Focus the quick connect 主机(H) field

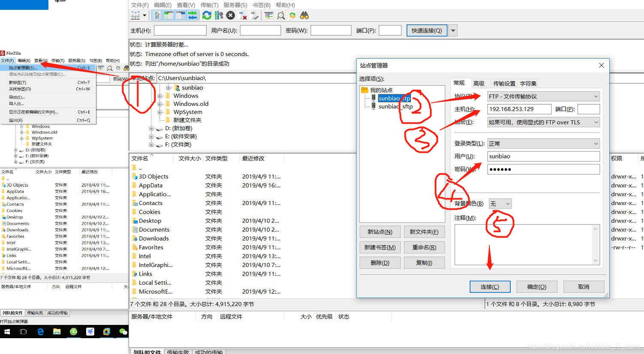pos(180,30)
